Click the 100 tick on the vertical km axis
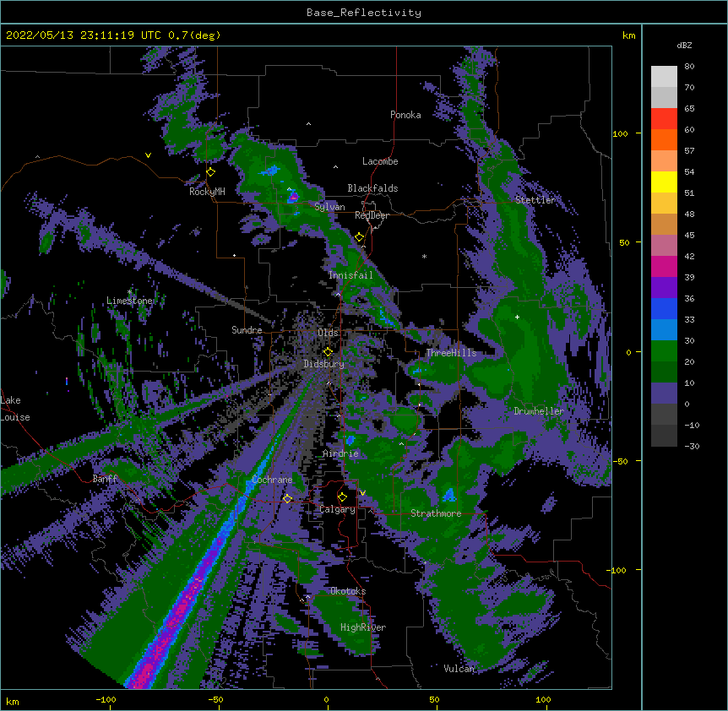Screen dimensions: 728x711 pyautogui.click(x=620, y=133)
